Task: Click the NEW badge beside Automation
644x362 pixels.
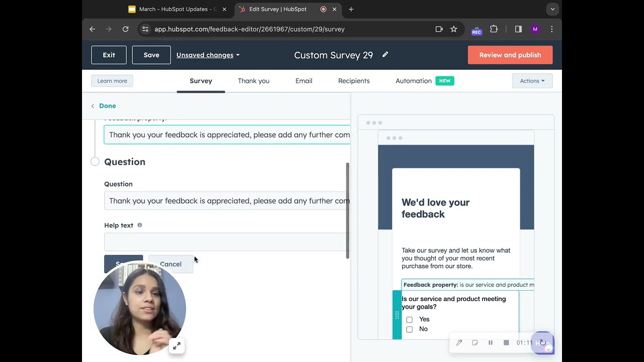Action: coord(445,81)
